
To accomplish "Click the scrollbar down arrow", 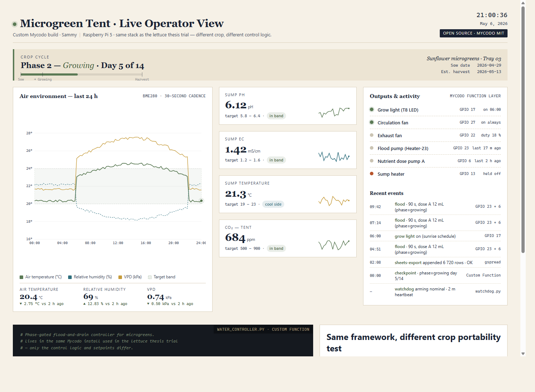I will (523, 354).
